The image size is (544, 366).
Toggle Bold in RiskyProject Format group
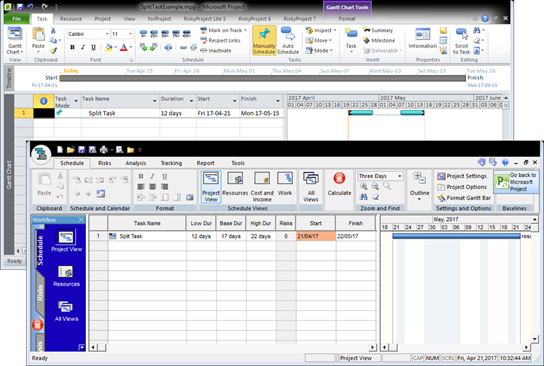pyautogui.click(x=141, y=176)
